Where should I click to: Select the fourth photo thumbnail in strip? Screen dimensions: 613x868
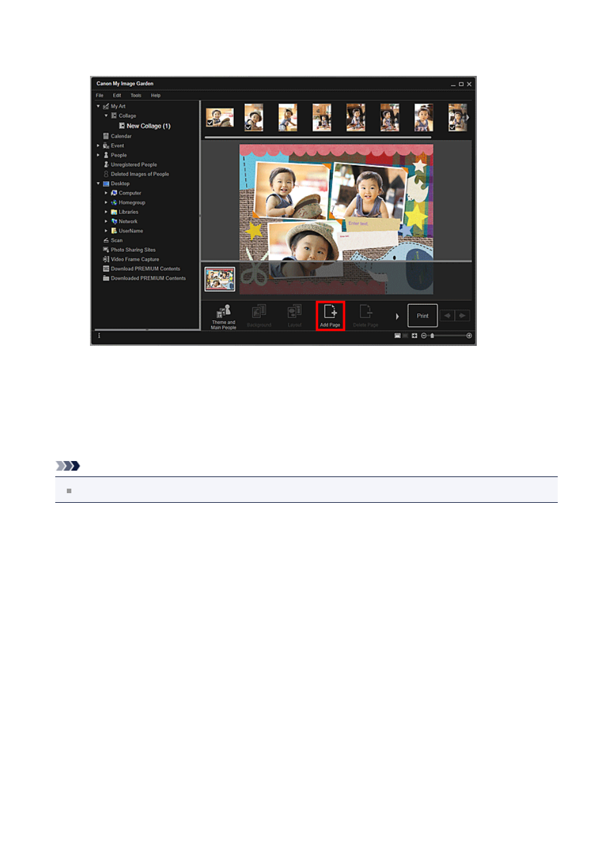click(322, 118)
